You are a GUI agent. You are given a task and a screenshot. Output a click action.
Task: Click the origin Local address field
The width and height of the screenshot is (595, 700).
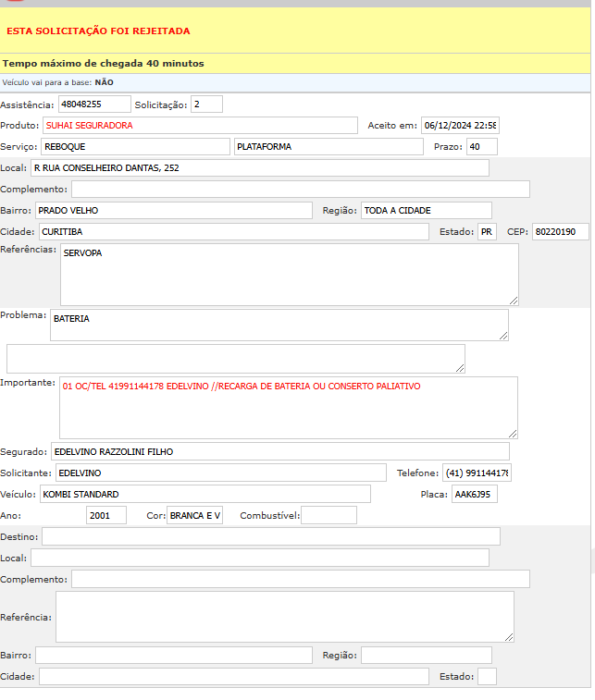click(x=259, y=167)
